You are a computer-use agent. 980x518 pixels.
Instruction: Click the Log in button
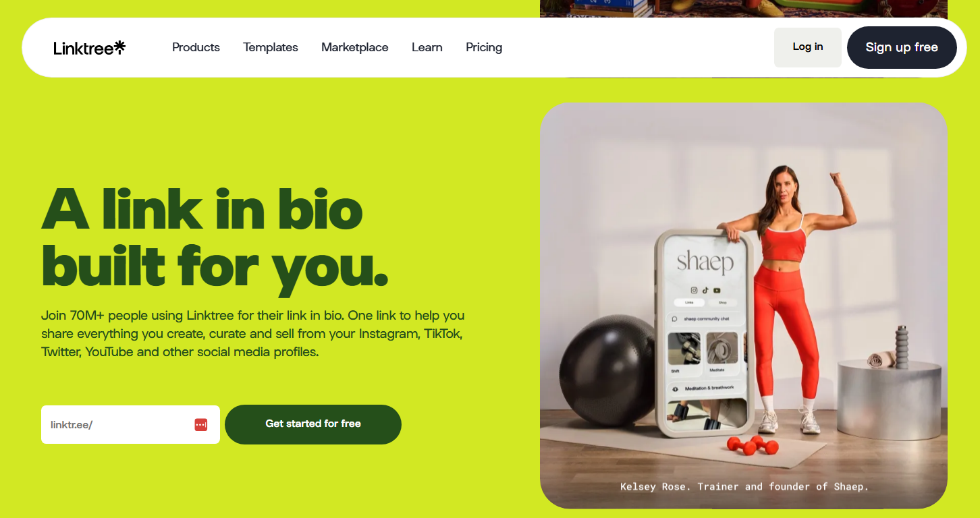click(x=808, y=47)
